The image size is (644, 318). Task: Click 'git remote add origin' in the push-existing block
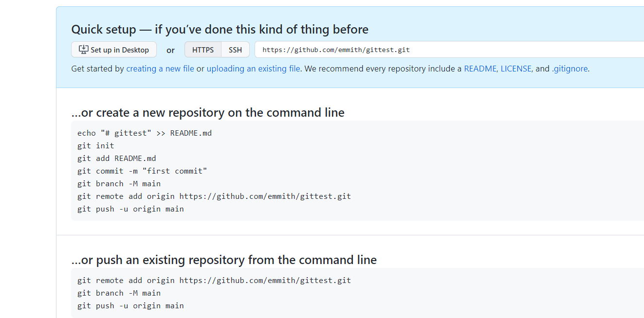(x=214, y=280)
